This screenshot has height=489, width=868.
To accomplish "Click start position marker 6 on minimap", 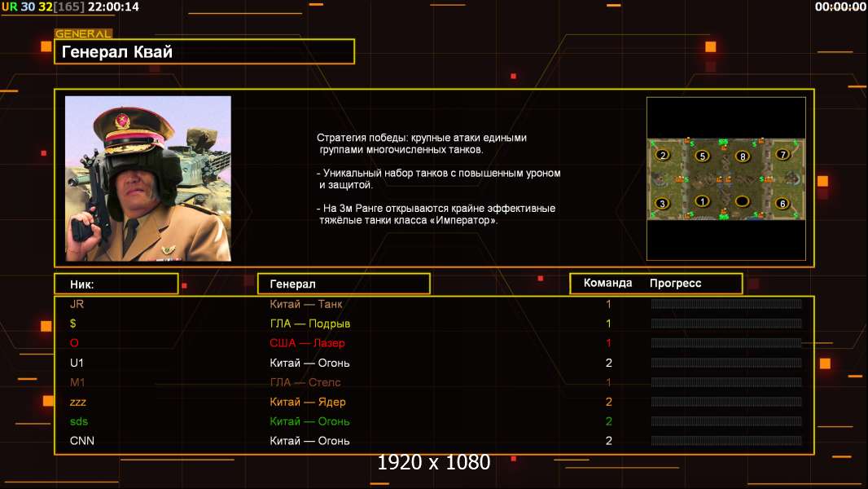I will pyautogui.click(x=783, y=203).
